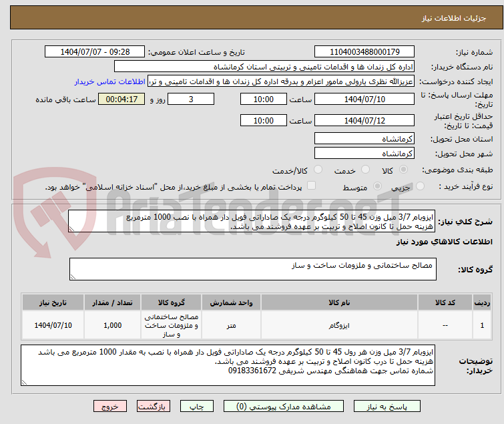Toggle the اسناد خزانه اسلامی payment checkbox
The image size is (504, 424).
(311, 186)
